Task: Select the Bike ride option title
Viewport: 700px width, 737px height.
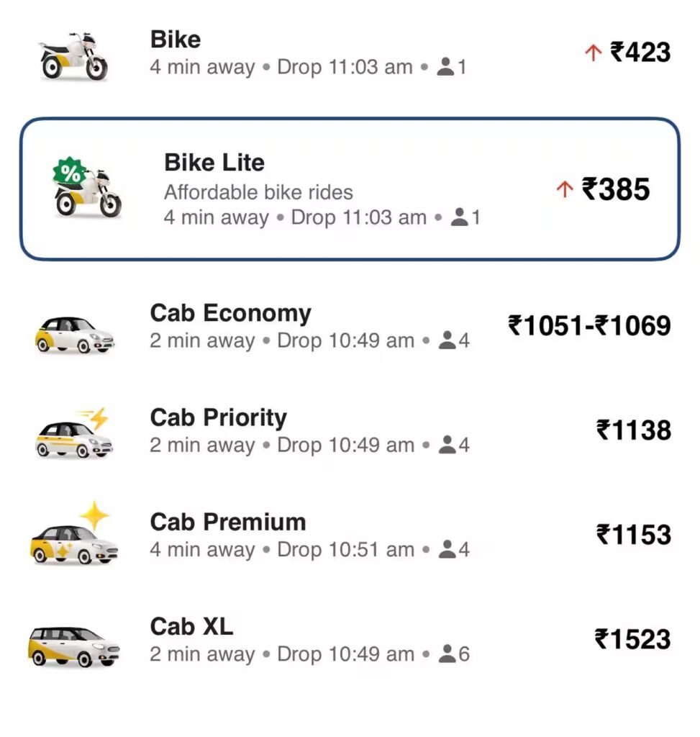Action: tap(176, 39)
